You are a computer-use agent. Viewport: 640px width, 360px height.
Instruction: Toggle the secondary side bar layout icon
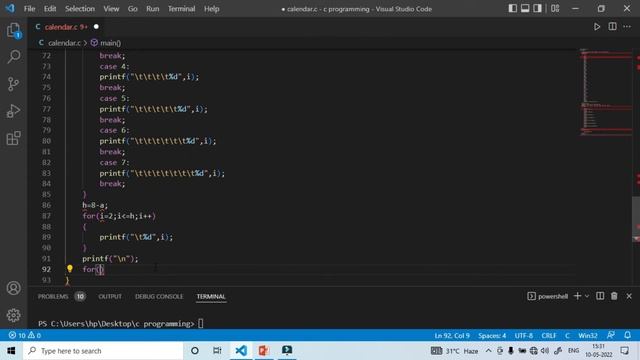538,9
